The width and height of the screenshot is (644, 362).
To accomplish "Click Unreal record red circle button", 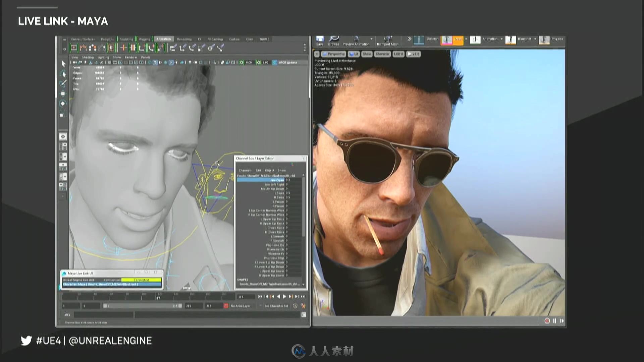I will (x=547, y=321).
